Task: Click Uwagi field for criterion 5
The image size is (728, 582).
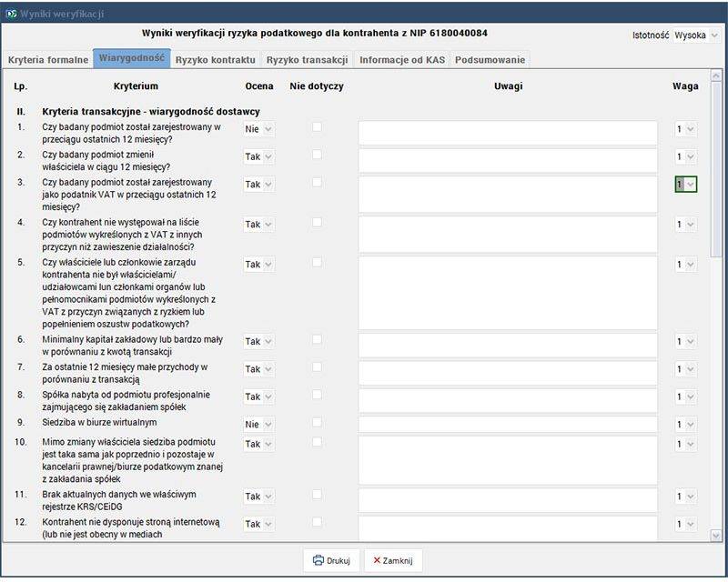Action: click(x=508, y=293)
